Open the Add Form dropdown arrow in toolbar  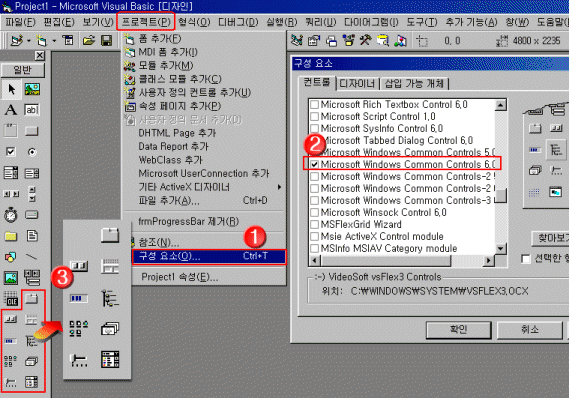pos(54,41)
